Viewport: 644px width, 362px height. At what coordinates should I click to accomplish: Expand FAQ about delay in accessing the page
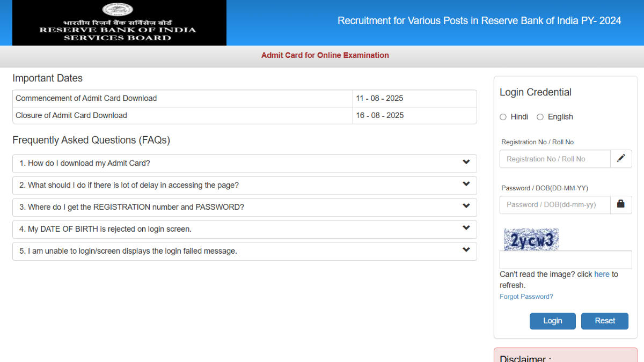(x=244, y=186)
